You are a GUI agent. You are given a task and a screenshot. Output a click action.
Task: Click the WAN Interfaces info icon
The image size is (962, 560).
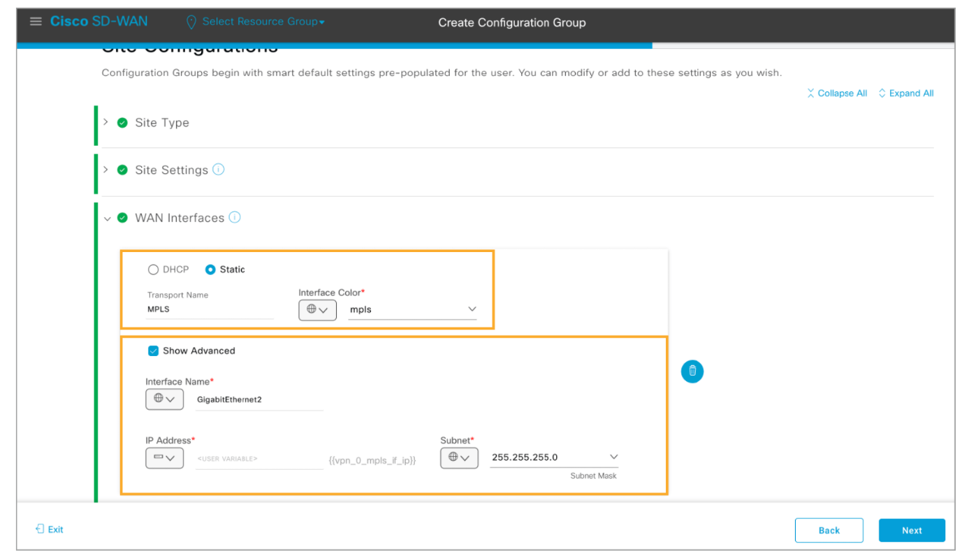(235, 217)
